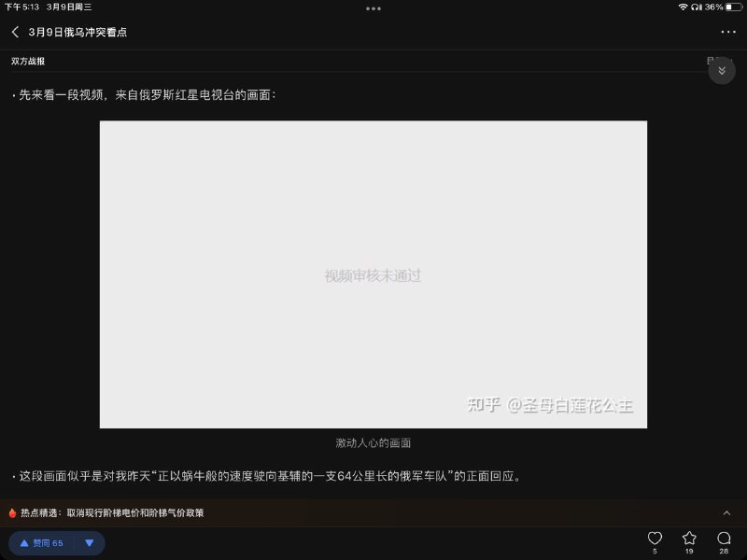747x560 pixels.
Task: View comments by clicking the 28 count
Action: [724, 553]
